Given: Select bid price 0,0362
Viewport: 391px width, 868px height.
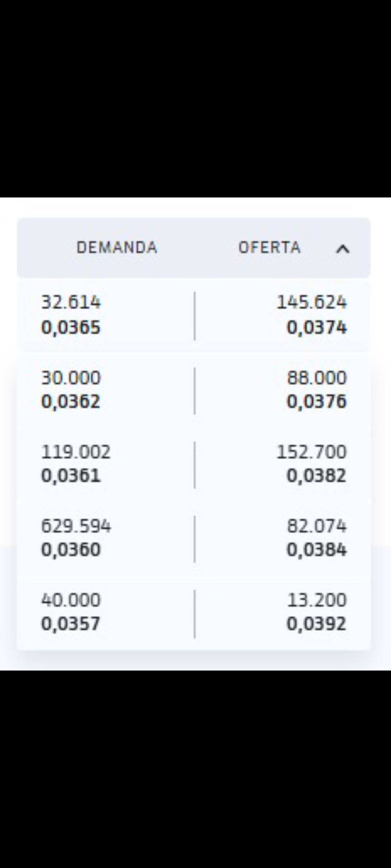Looking at the screenshot, I should pos(71,402).
